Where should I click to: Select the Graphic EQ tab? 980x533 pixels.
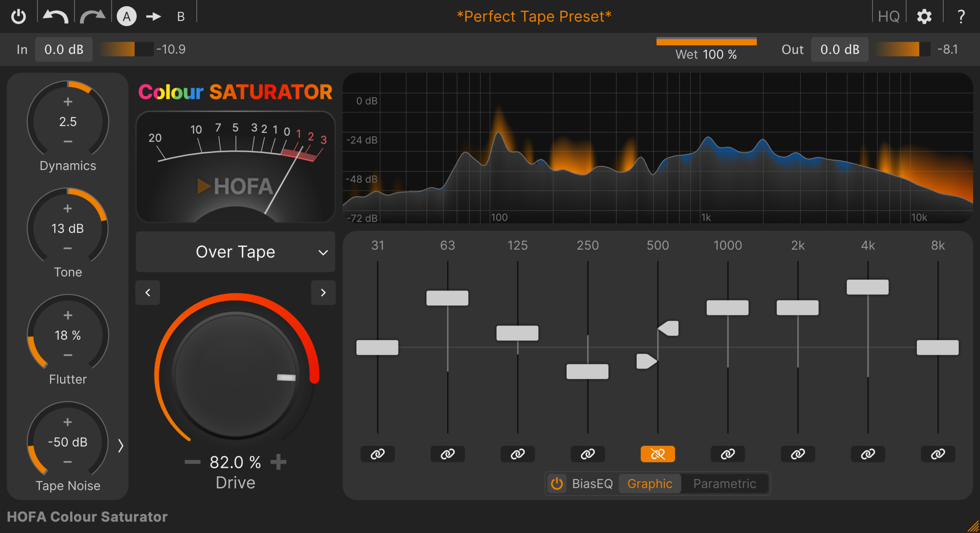point(650,484)
